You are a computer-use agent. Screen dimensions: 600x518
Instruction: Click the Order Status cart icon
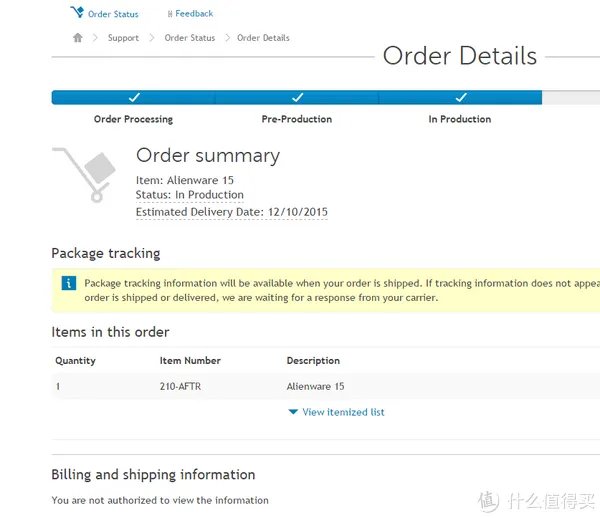coord(77,13)
